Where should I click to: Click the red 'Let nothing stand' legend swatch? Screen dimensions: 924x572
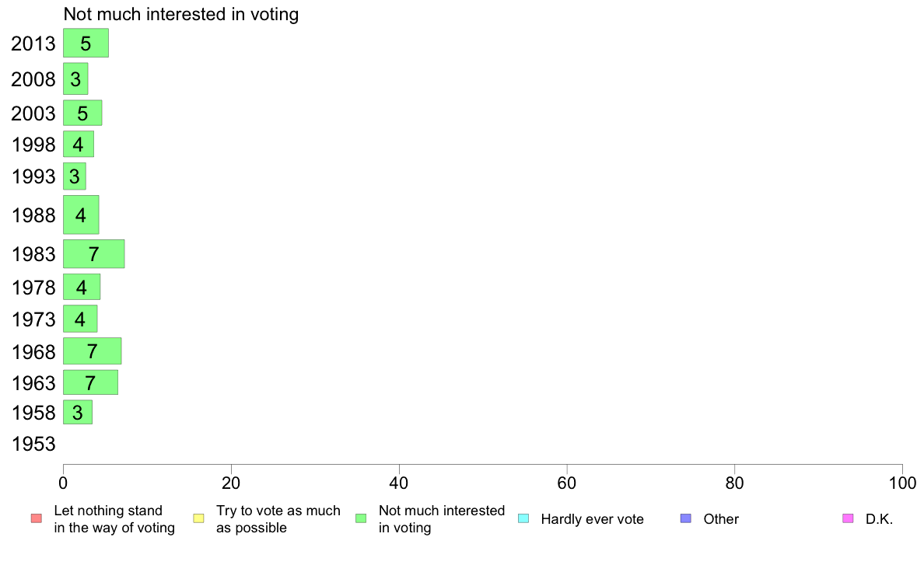tap(37, 518)
